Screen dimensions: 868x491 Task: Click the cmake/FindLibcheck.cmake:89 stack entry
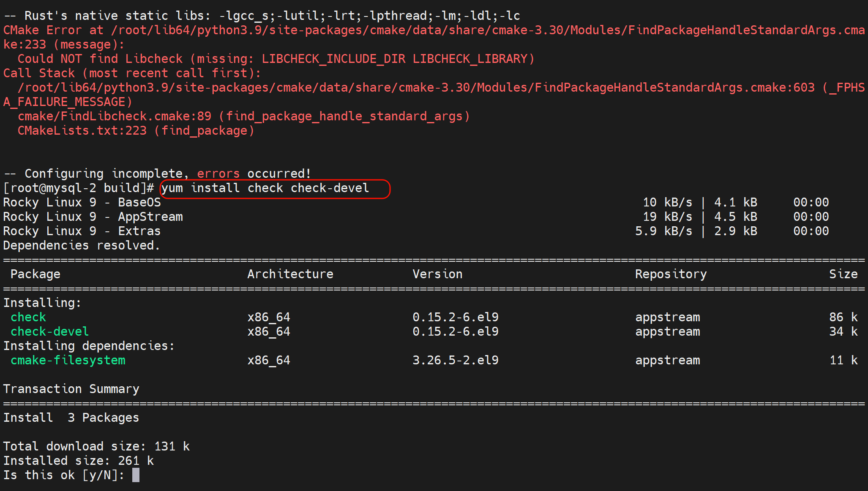[243, 116]
